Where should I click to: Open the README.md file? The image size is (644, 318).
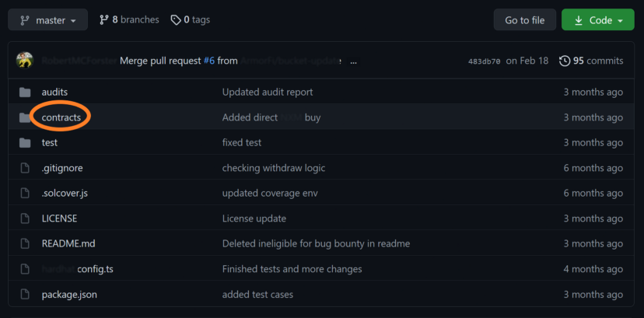pos(68,243)
